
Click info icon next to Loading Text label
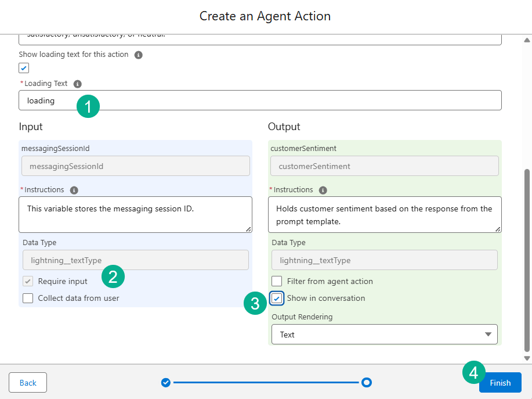78,84
